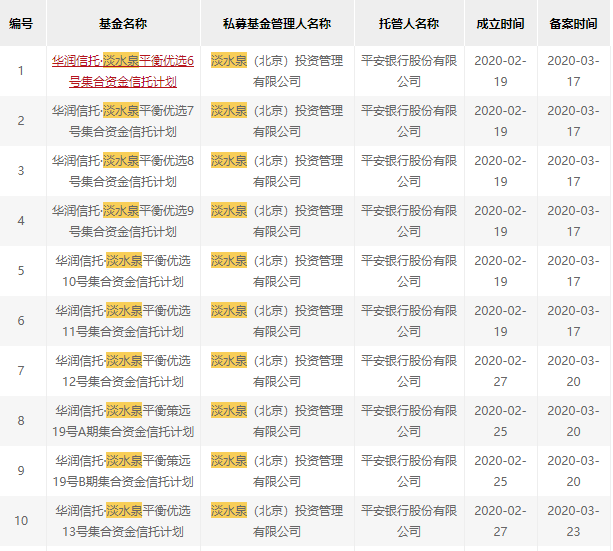Click row number 2 cell

[21, 121]
